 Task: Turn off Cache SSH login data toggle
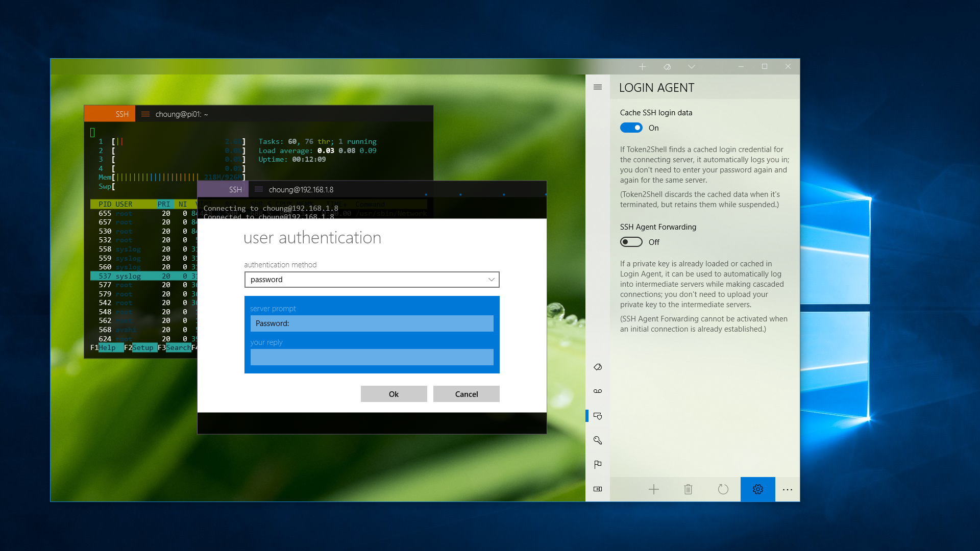(x=631, y=128)
